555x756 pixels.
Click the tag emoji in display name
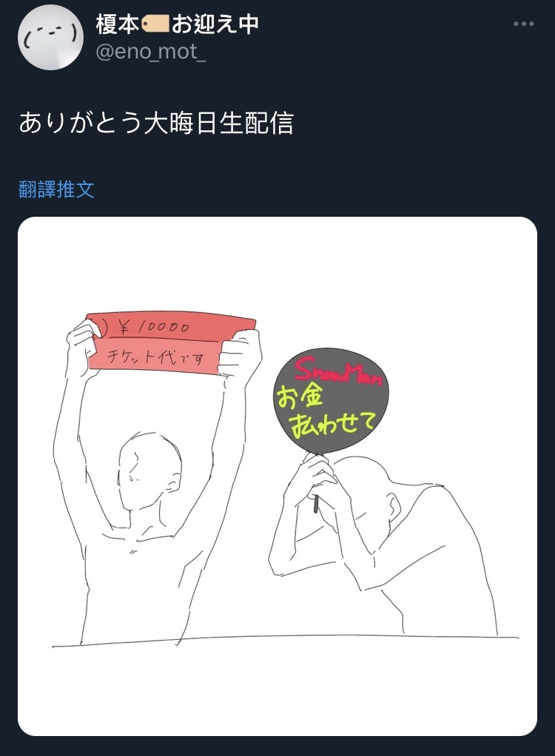pos(155,24)
